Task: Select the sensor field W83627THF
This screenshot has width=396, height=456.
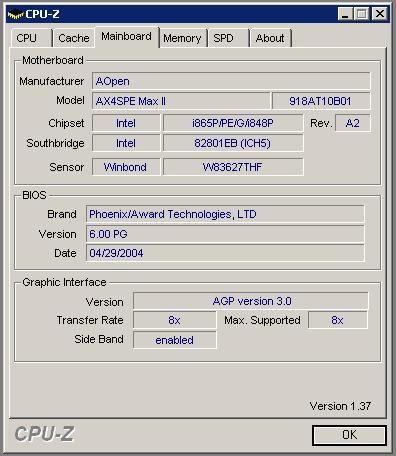Action: [x=233, y=167]
